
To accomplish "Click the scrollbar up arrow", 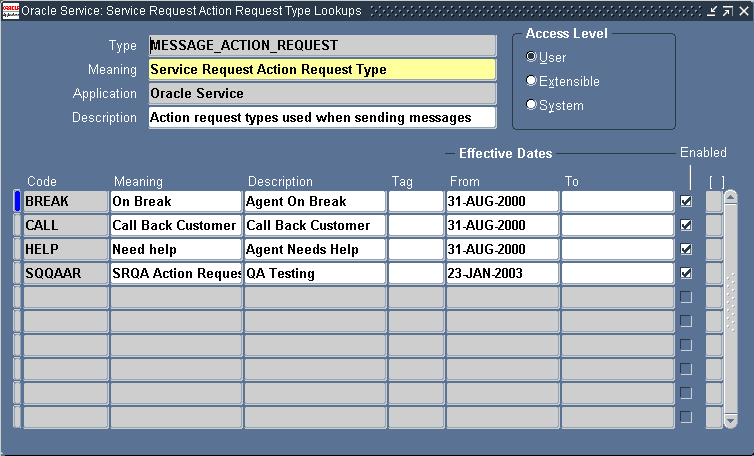I will [x=730, y=197].
